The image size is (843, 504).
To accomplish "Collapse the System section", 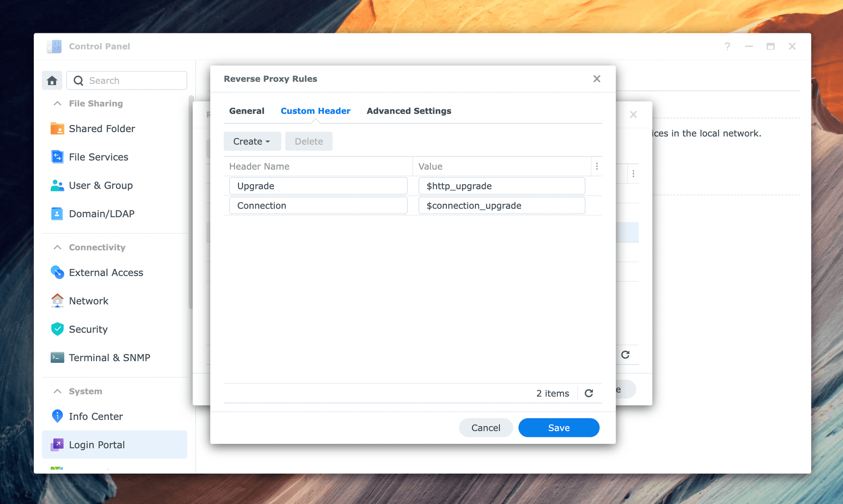I will [x=57, y=391].
